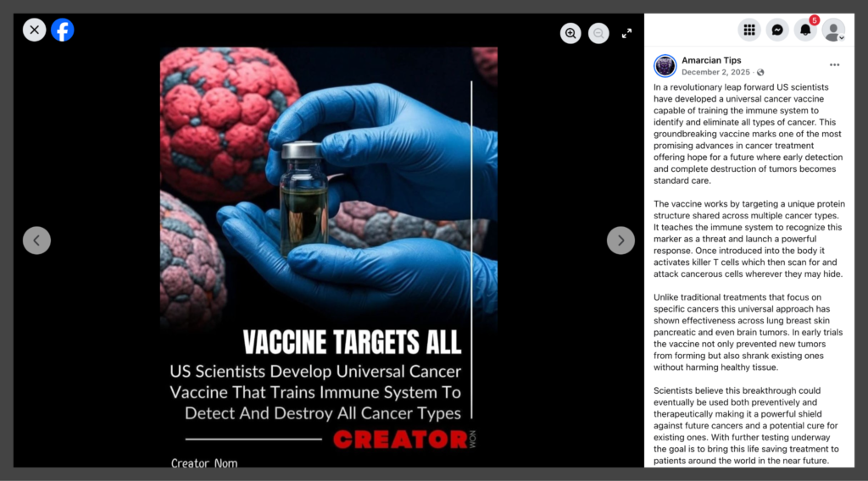868x481 pixels.
Task: Open post options via three dots
Action: (834, 65)
